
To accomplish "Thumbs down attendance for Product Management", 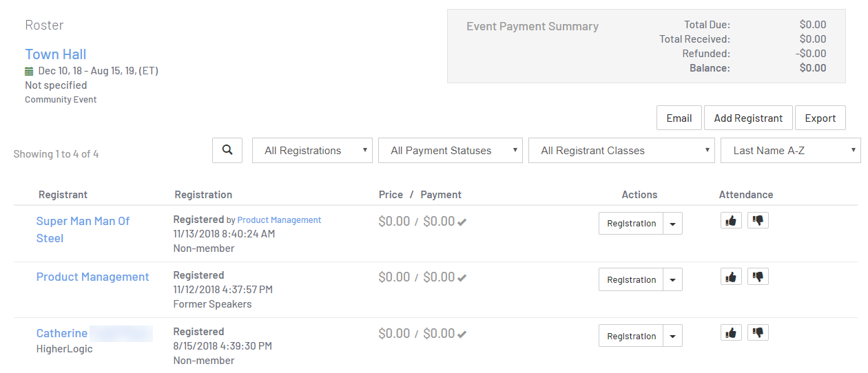I will 758,277.
